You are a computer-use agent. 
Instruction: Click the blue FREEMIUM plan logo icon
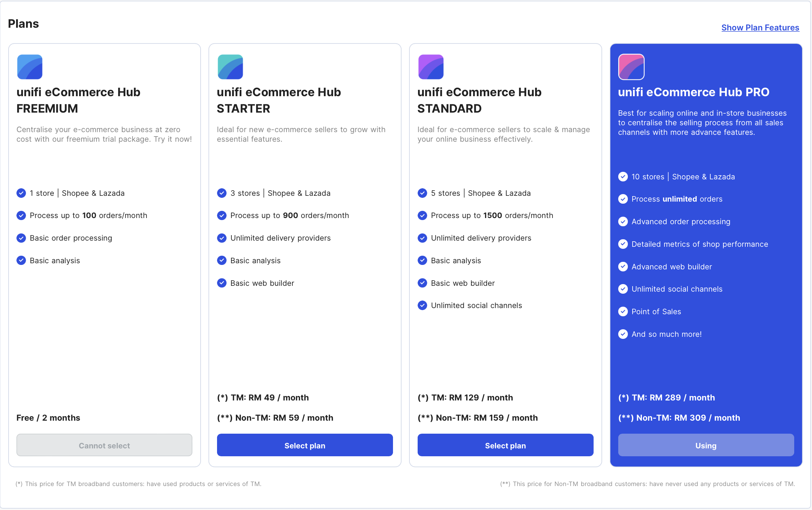30,67
